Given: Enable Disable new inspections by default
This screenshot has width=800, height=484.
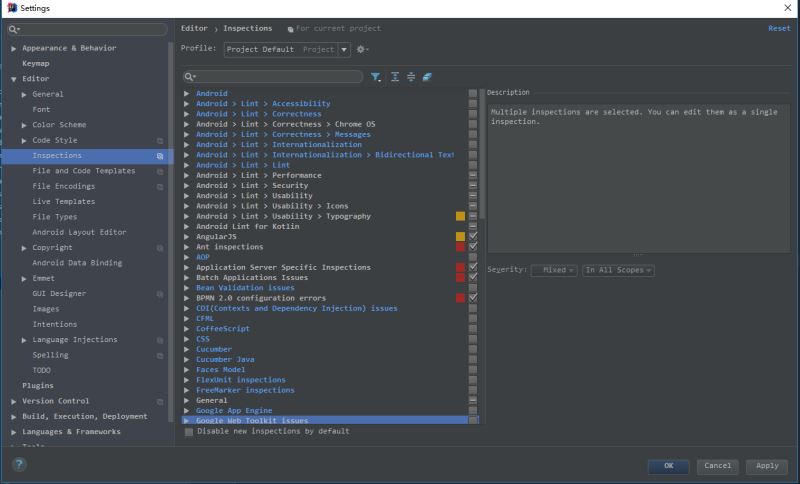Looking at the screenshot, I should (x=189, y=432).
